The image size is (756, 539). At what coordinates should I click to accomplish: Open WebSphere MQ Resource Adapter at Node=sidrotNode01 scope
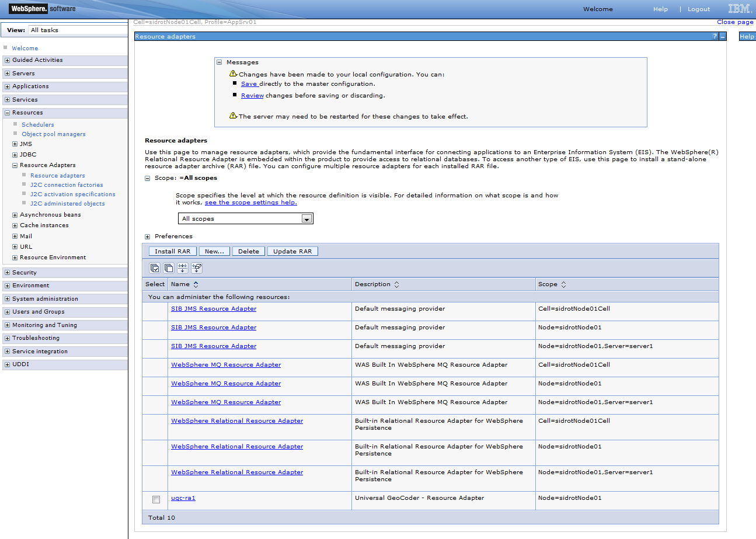tap(226, 384)
